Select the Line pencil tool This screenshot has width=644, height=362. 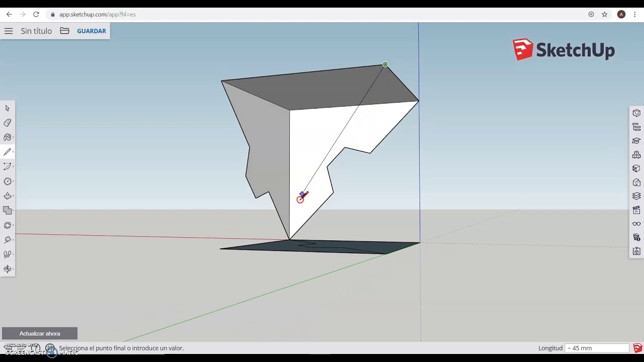tap(7, 152)
